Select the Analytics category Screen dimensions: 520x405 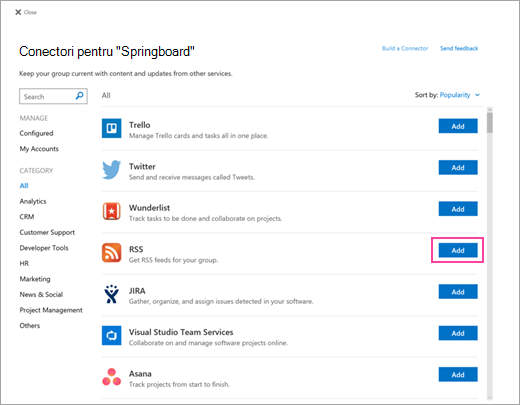coord(33,201)
